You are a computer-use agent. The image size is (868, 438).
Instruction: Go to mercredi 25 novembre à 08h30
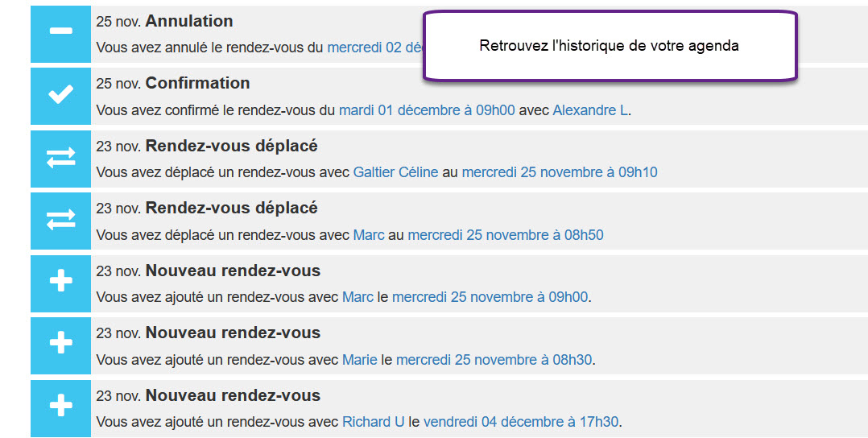(494, 360)
